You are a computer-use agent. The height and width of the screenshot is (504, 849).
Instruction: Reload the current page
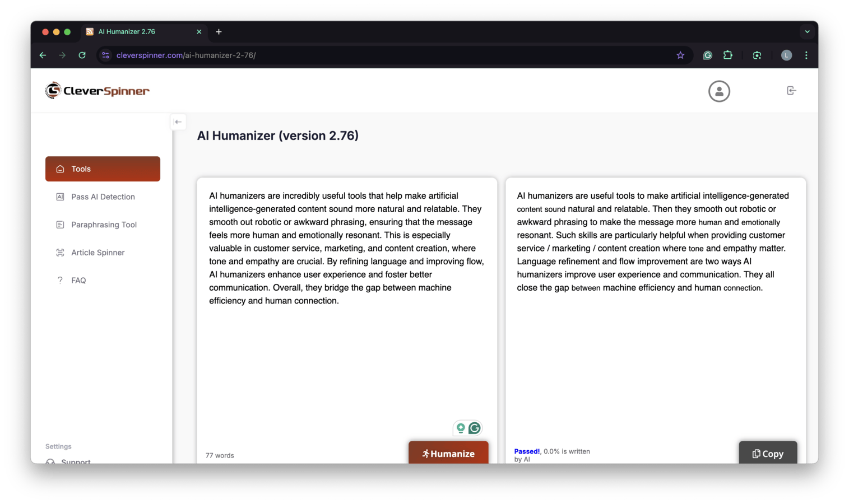click(x=82, y=55)
